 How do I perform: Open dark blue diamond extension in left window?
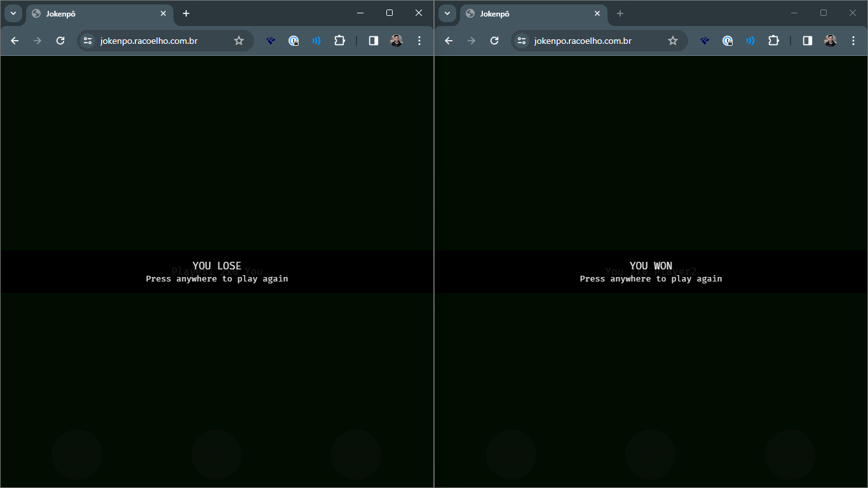[271, 41]
